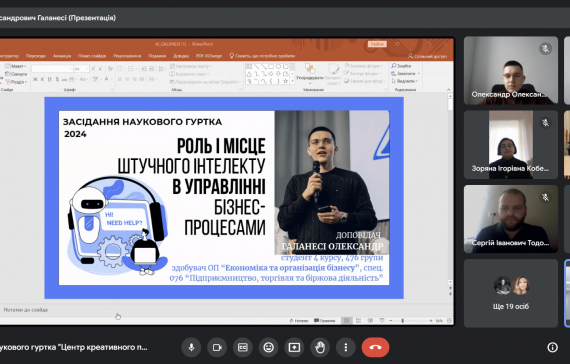Click Перетворити на об'єкт SmartArt
570x364 pixels.
(204, 82)
